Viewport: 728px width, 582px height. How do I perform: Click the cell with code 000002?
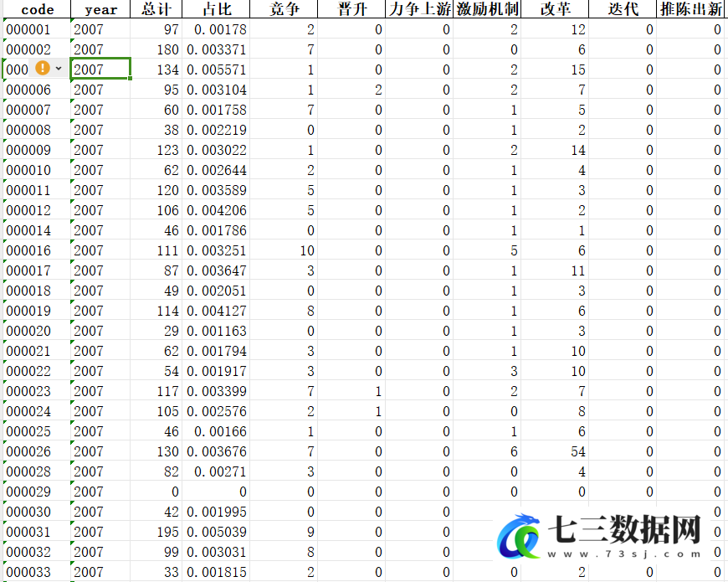coord(37,49)
